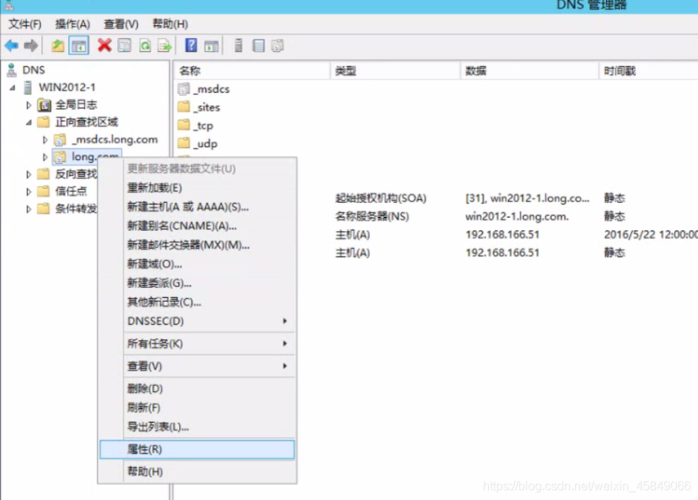
Task: Open the 帮助(H) menu in menu bar
Action: (x=170, y=24)
